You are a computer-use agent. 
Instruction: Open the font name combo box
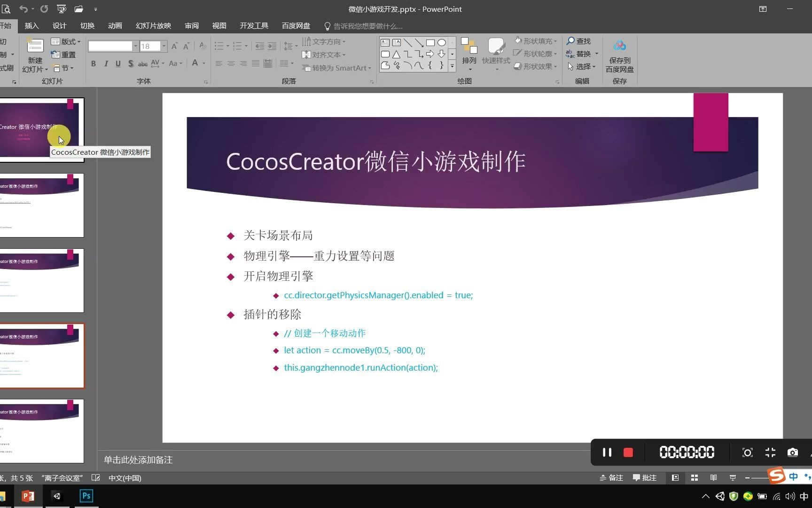pos(113,46)
